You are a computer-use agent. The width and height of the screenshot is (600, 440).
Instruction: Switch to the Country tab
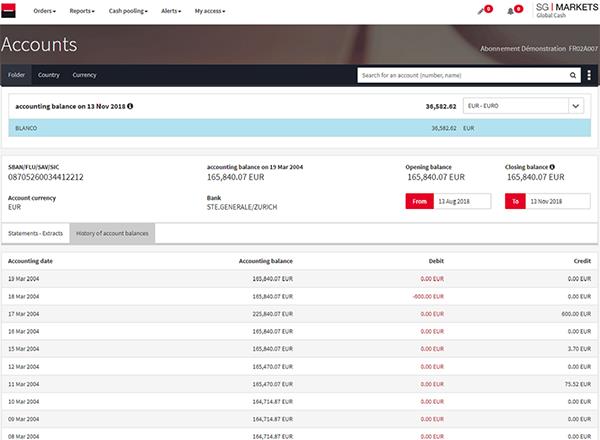click(x=48, y=75)
